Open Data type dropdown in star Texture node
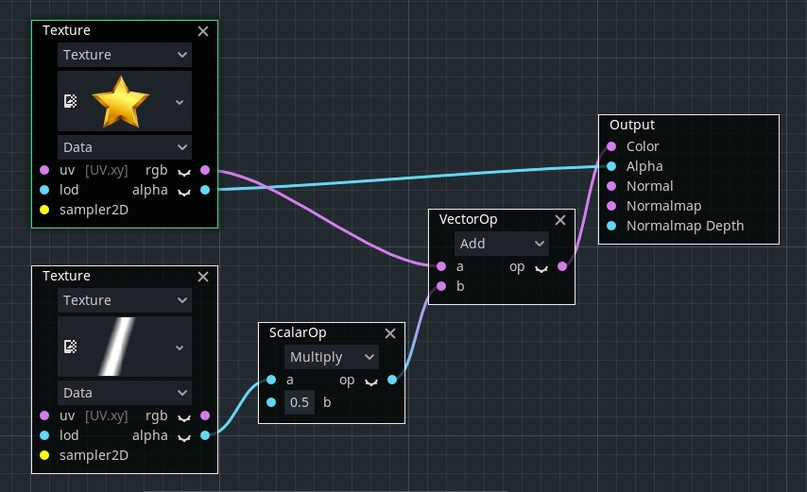This screenshot has height=492, width=807. click(125, 147)
